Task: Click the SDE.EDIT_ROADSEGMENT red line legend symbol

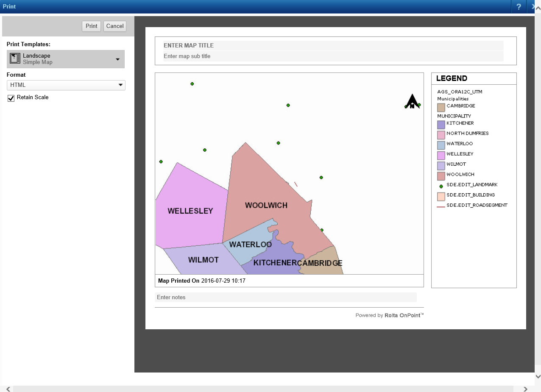Action: tap(441, 206)
